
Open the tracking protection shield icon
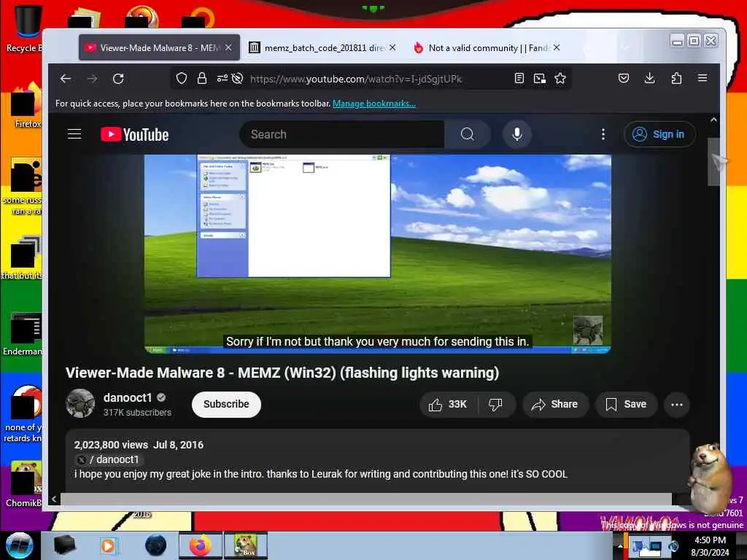point(182,78)
